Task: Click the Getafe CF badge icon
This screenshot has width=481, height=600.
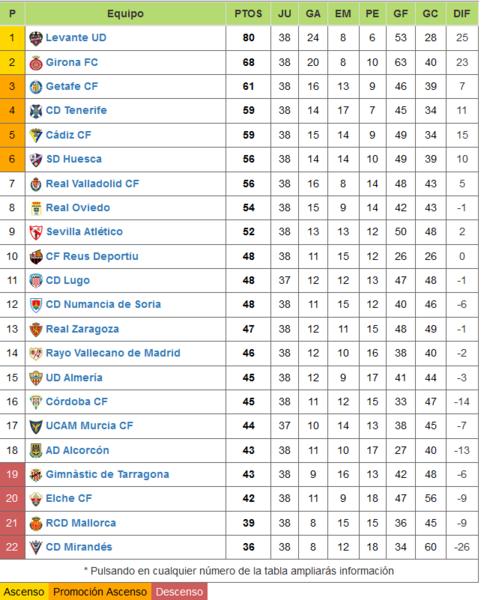Action: (x=36, y=87)
